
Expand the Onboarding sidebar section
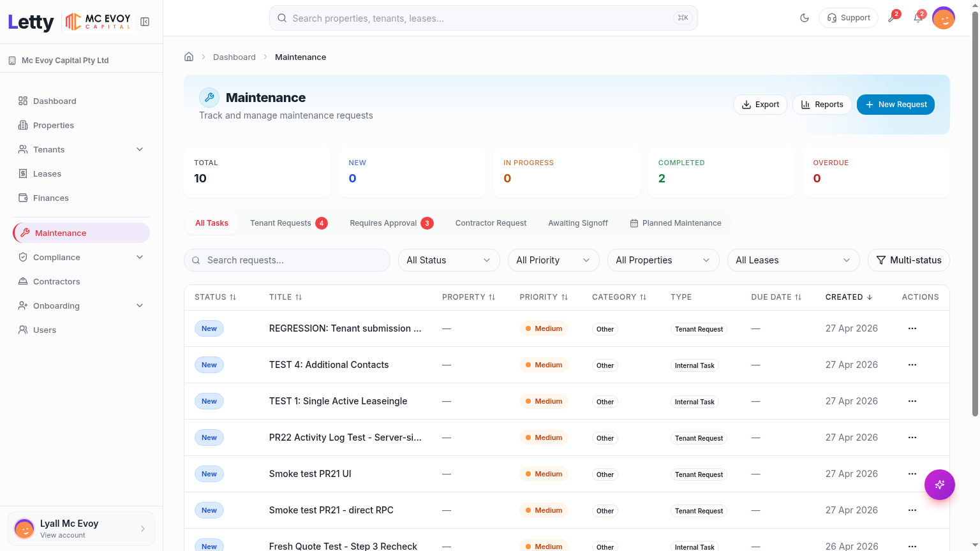point(81,305)
